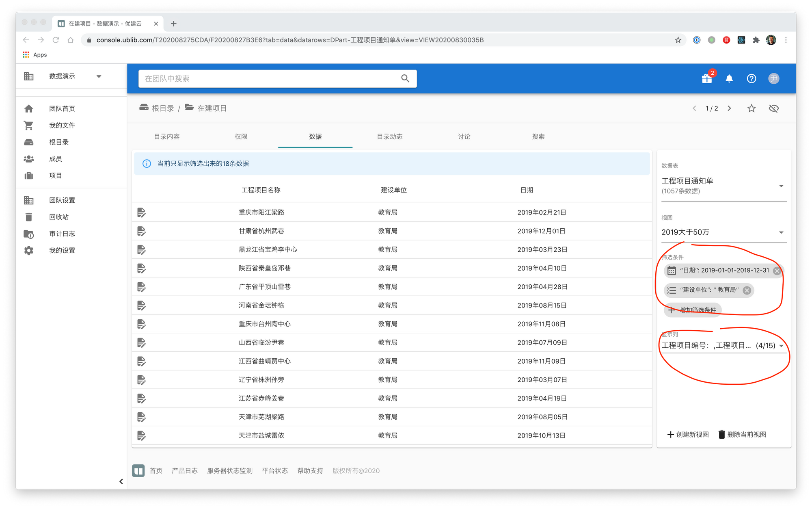Focus the 在团队中搜索 search field
Viewport: 812px width, 509px height.
pyautogui.click(x=268, y=78)
